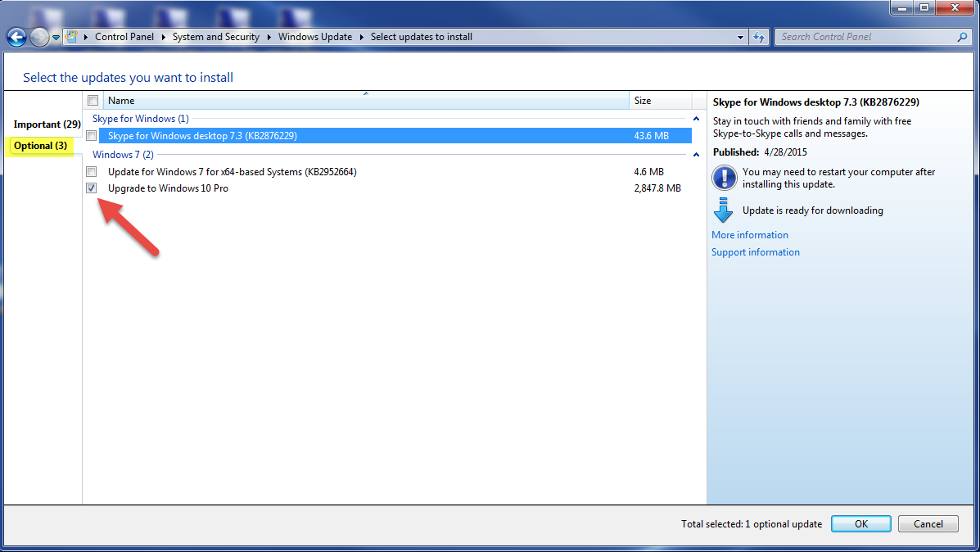Select Skype for Windows desktop 7.3 row

point(395,136)
